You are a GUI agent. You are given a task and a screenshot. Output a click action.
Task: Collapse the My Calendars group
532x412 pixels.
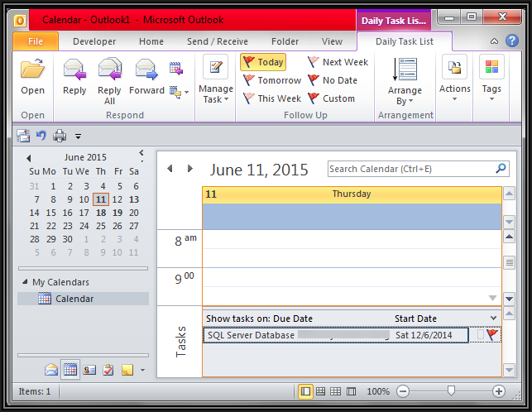[x=25, y=281]
